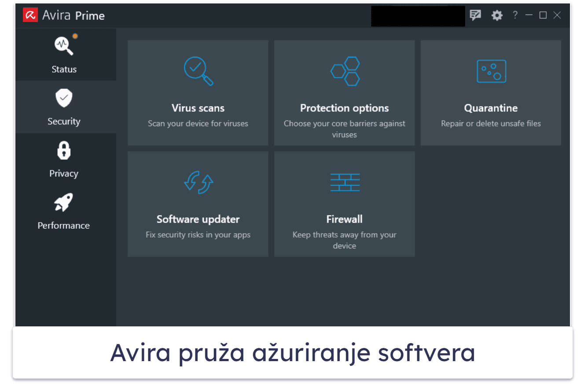Go to the Privacy section label
This screenshot has width=588, height=384.
(64, 173)
